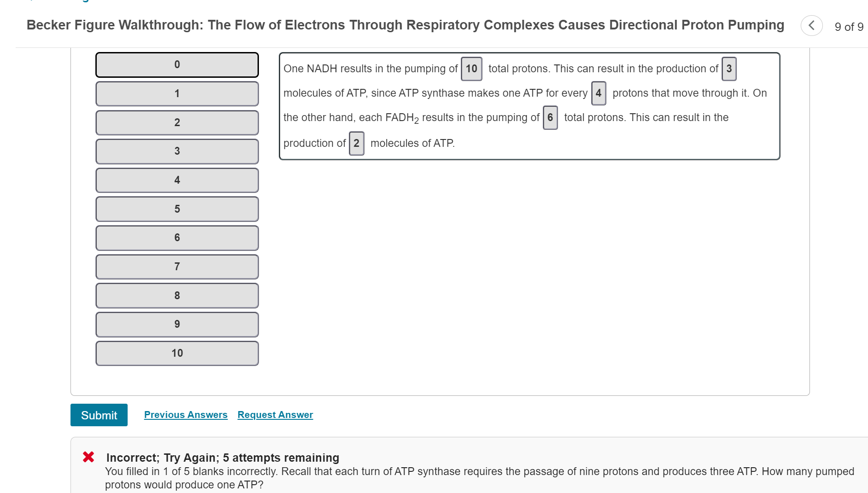The image size is (868, 493).
Task: Open the Request Answer link
Action: click(x=275, y=414)
